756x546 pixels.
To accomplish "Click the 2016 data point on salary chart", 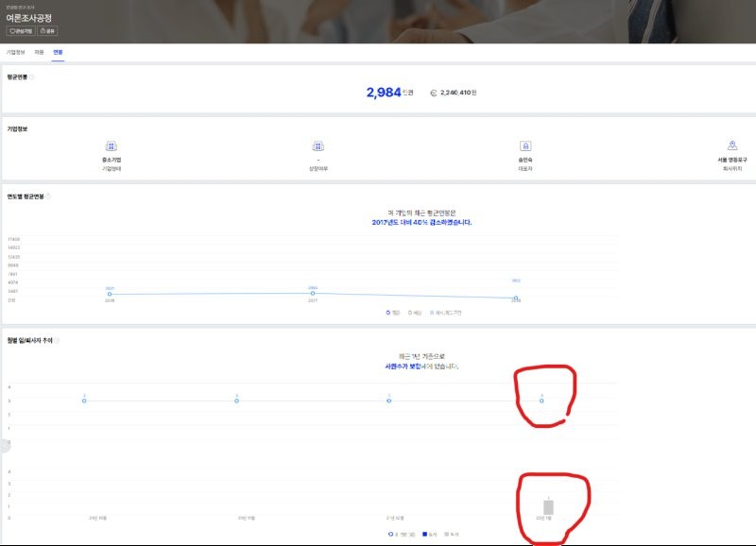I will coord(110,294).
